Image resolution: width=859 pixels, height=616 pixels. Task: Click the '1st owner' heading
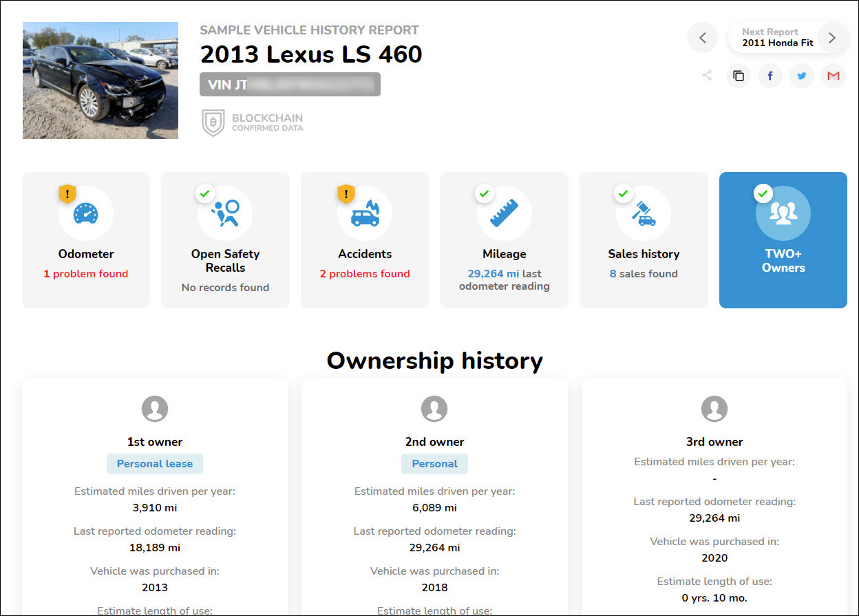pos(155,442)
